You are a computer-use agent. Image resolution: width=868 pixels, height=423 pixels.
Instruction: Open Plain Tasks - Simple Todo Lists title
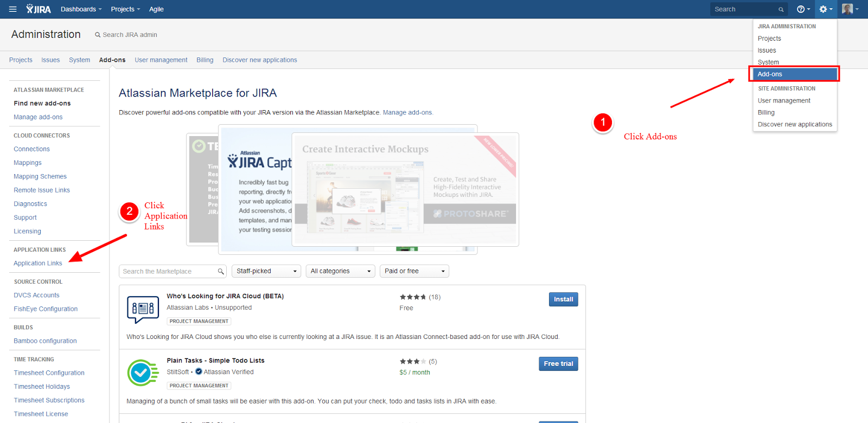pyautogui.click(x=215, y=361)
